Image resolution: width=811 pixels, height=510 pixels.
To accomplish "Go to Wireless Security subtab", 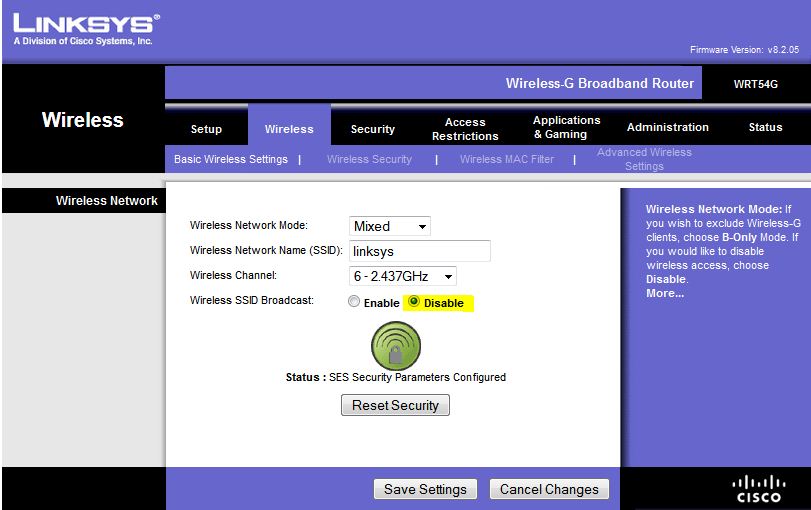I will click(x=369, y=159).
